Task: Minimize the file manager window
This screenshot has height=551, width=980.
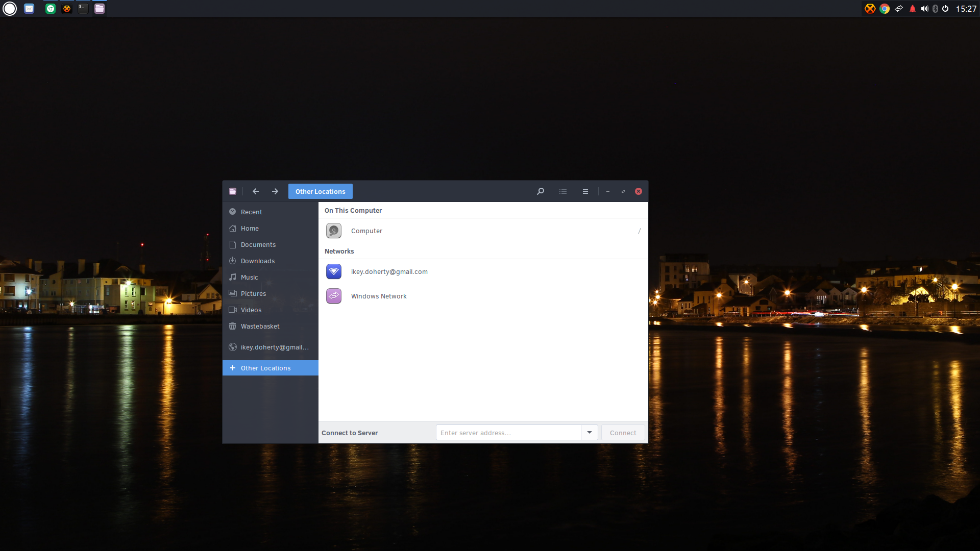Action: (608, 191)
